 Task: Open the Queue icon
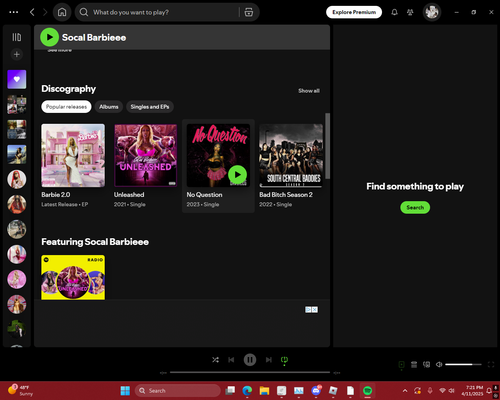[414, 364]
